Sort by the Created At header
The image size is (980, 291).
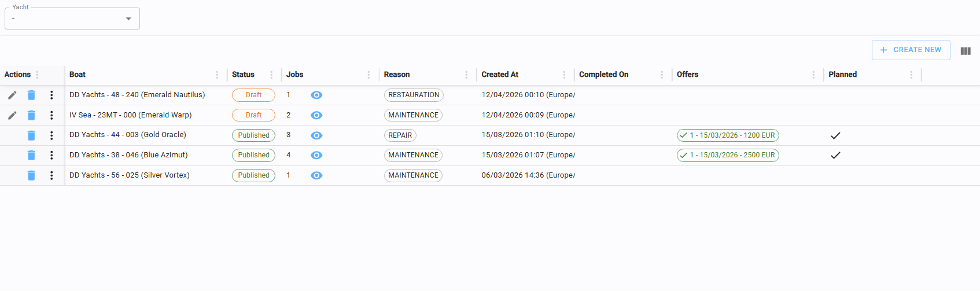click(500, 75)
